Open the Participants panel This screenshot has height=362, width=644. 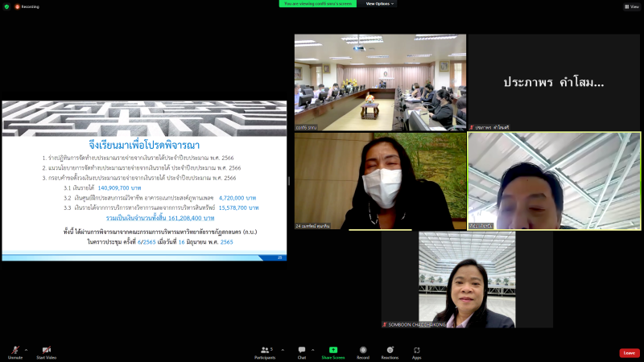tap(266, 352)
